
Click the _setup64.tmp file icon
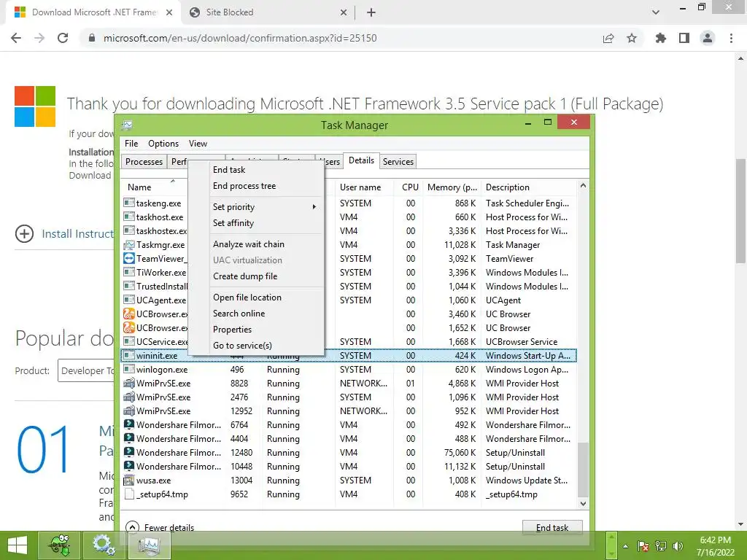click(x=128, y=494)
